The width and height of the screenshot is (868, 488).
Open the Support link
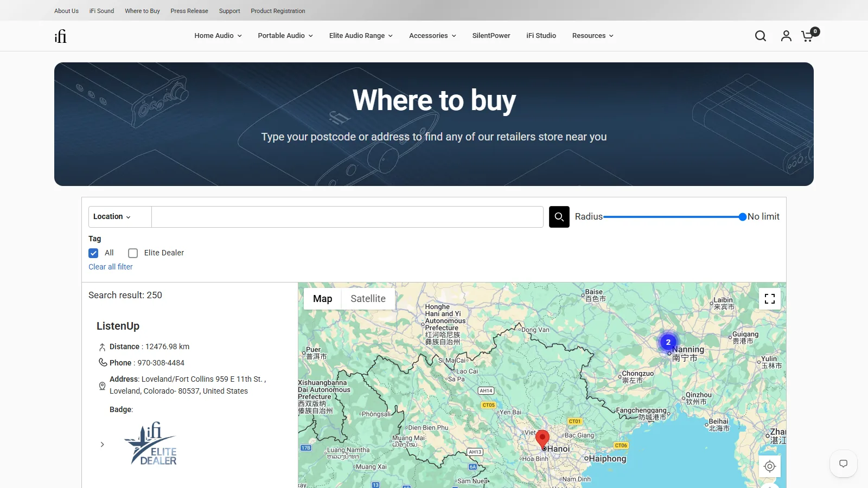point(229,11)
